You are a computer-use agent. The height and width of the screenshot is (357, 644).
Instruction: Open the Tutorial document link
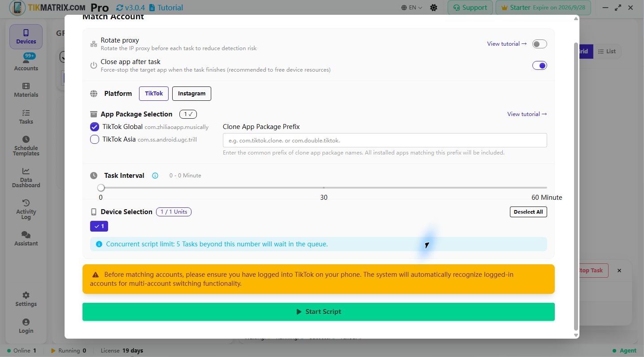166,8
